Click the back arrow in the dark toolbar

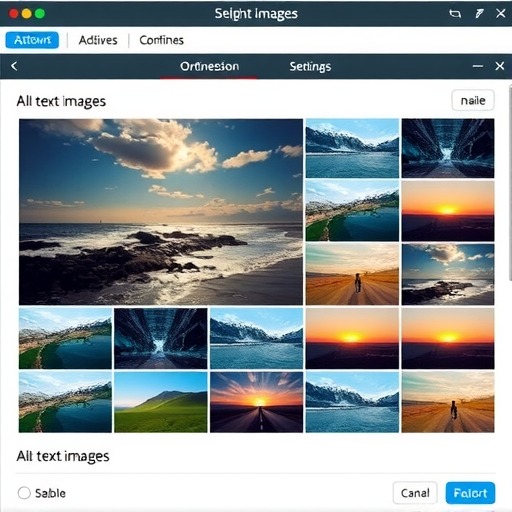[14, 66]
